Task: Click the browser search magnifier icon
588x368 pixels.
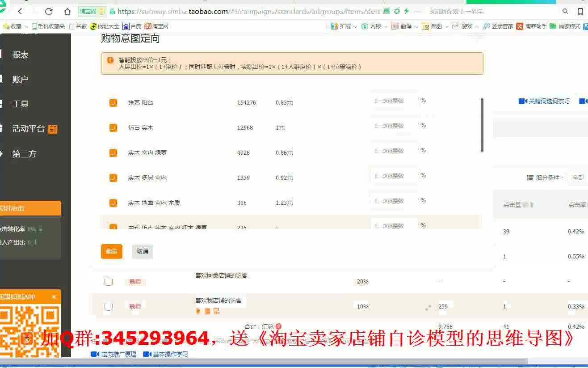Action: (x=565, y=11)
